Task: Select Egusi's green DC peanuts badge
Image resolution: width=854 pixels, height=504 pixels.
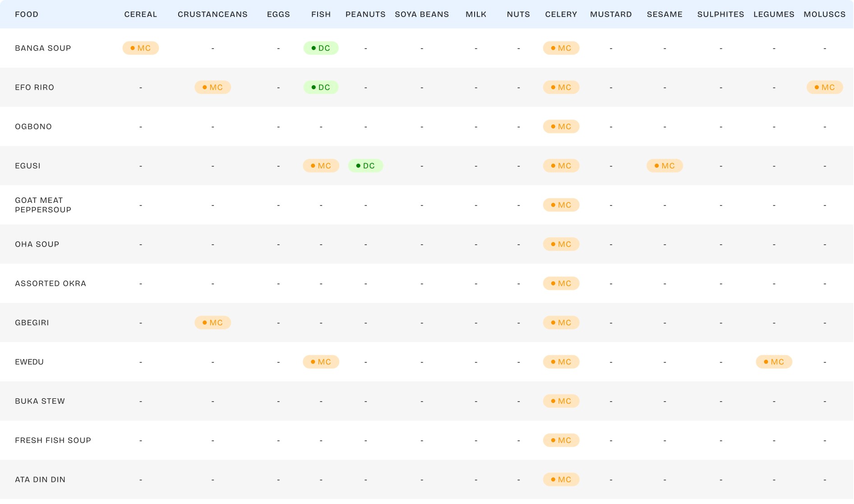Action: click(x=365, y=166)
